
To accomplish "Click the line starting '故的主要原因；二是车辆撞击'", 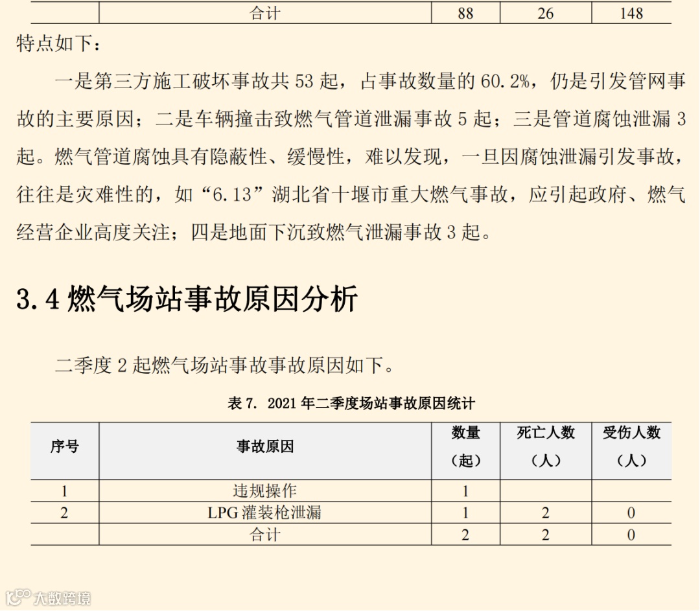I will (351, 119).
